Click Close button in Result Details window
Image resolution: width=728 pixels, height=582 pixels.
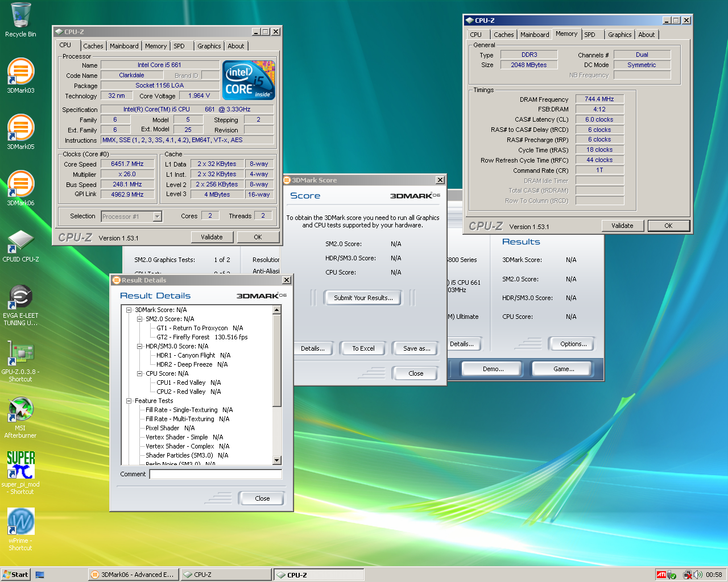[262, 498]
